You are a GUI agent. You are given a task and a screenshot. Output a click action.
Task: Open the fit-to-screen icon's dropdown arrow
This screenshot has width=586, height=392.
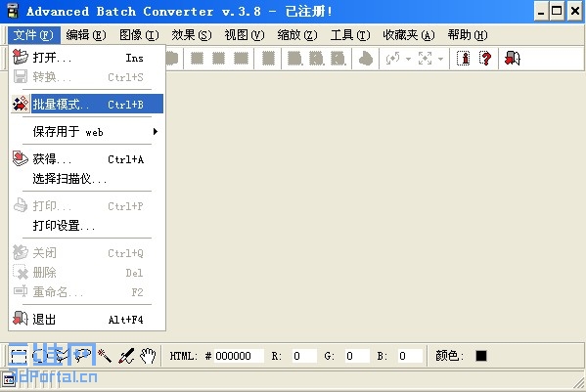[440, 59]
